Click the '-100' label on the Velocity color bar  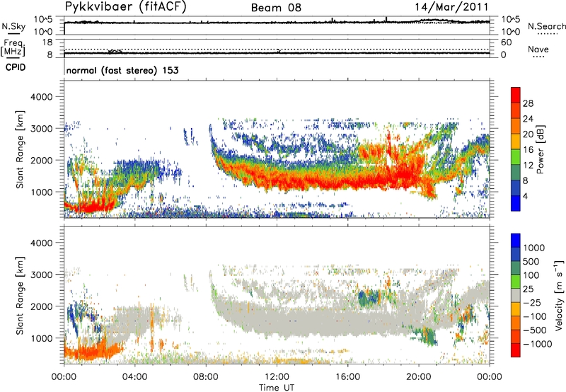pos(535,316)
